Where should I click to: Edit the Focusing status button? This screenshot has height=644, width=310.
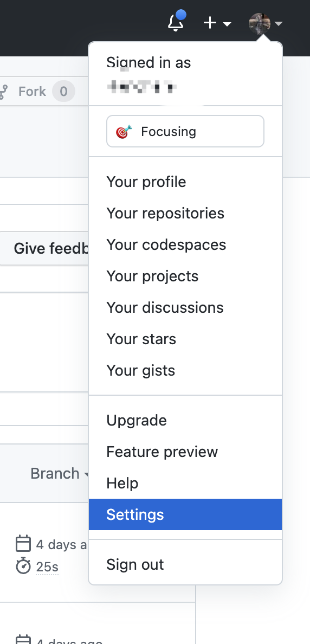click(x=185, y=131)
